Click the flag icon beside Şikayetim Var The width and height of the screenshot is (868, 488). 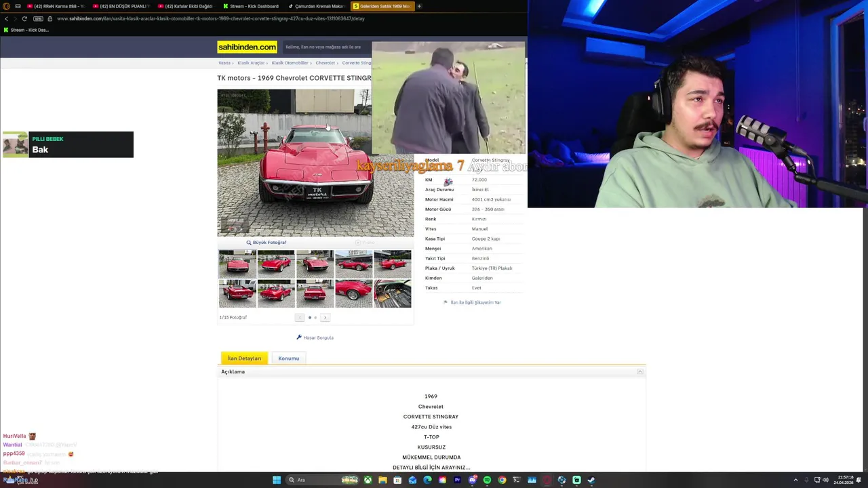point(446,302)
